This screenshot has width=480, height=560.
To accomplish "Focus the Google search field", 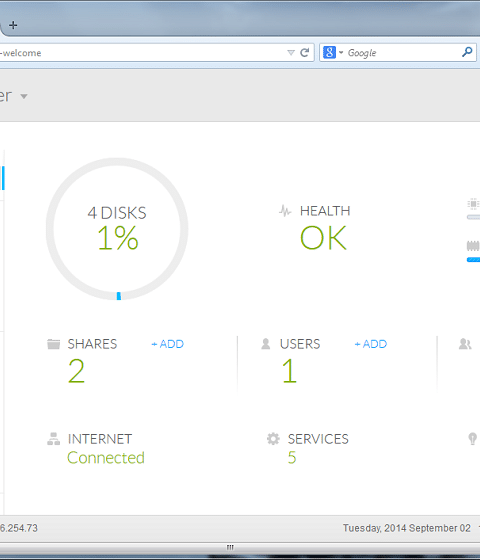I will pos(402,53).
